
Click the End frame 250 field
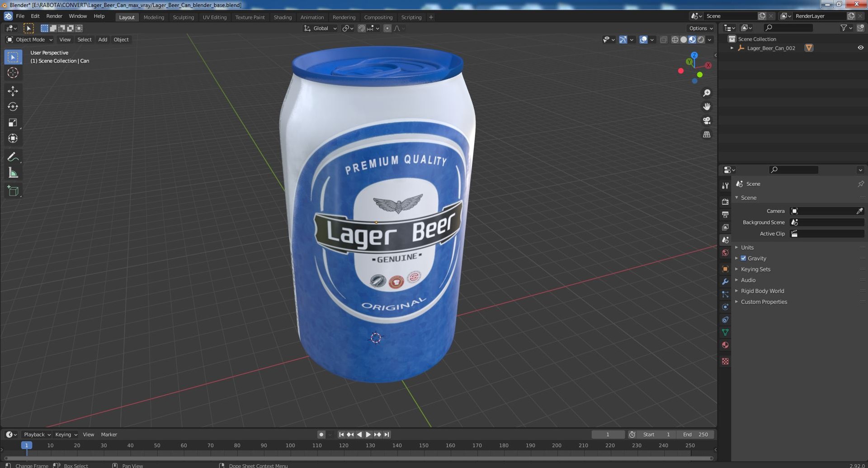[696, 435]
